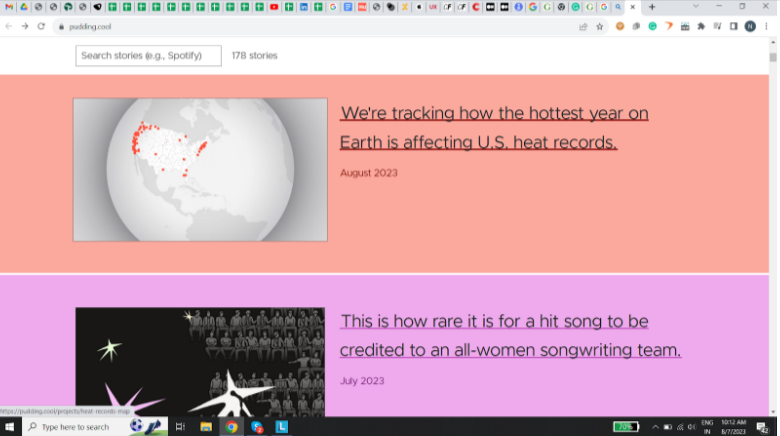Click the July 2023 date text
The height and width of the screenshot is (436, 780).
point(362,381)
